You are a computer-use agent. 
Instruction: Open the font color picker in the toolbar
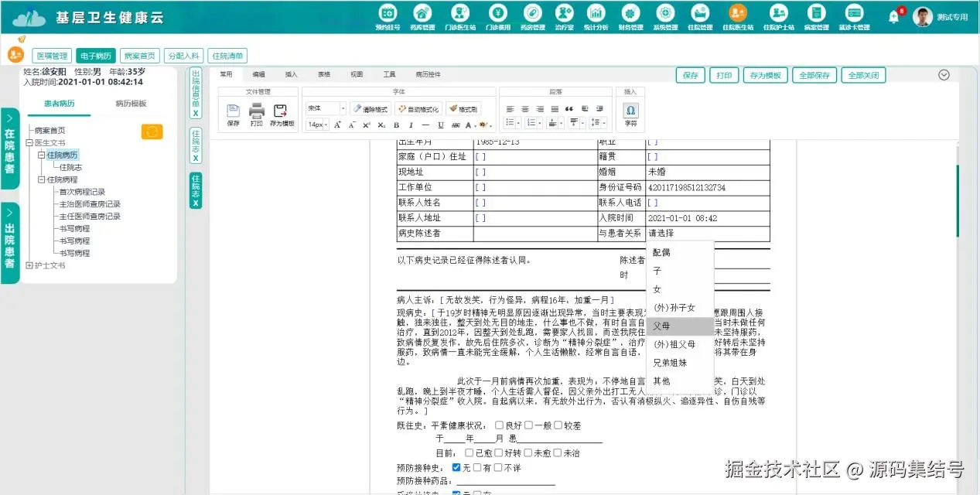(467, 125)
